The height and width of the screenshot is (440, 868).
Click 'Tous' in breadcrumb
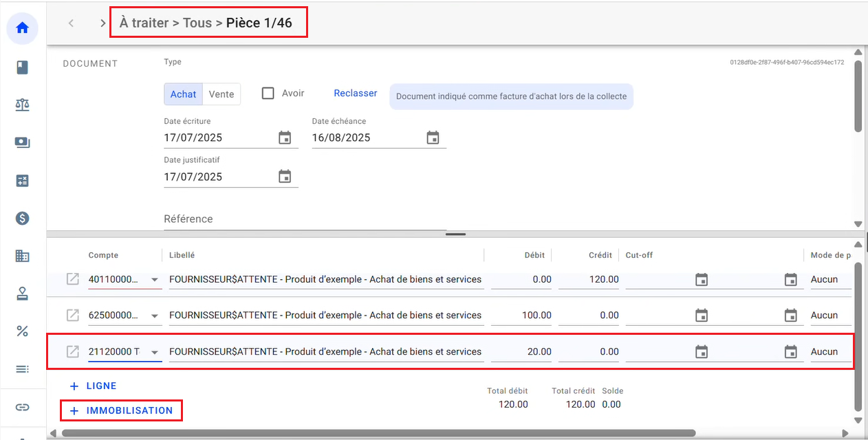click(197, 23)
